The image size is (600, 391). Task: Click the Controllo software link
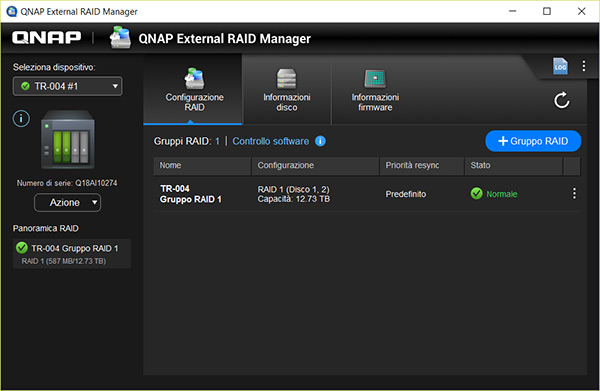coord(271,141)
